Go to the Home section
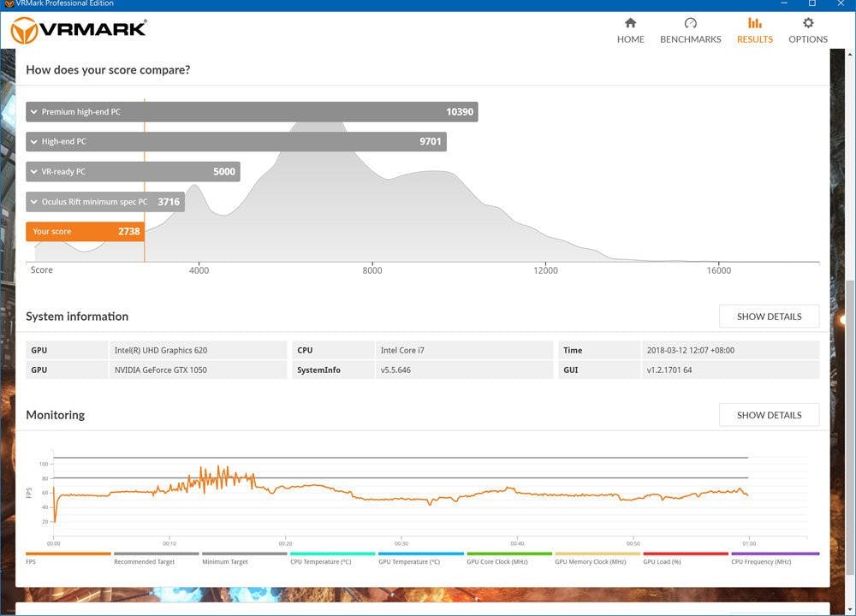Viewport: 856px width, 616px height. (x=631, y=31)
